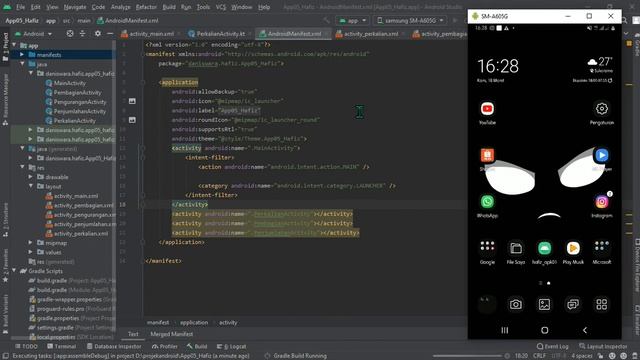The image size is (640, 360).
Task: Click the 16:28 clock widget on phone
Action: coord(498,66)
